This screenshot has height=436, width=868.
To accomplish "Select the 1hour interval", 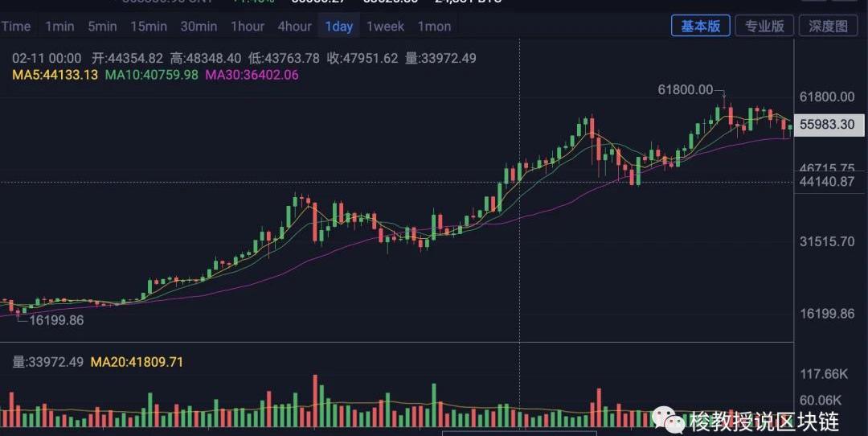I will [248, 27].
